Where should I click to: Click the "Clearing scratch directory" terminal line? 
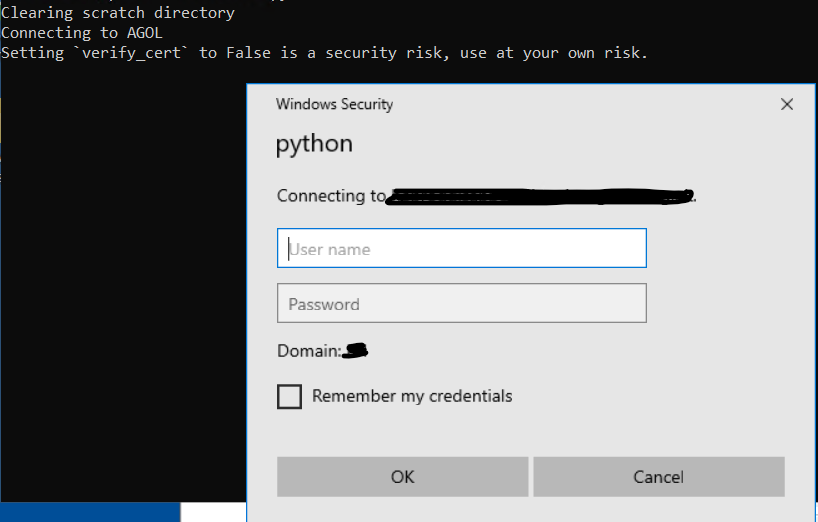(118, 13)
